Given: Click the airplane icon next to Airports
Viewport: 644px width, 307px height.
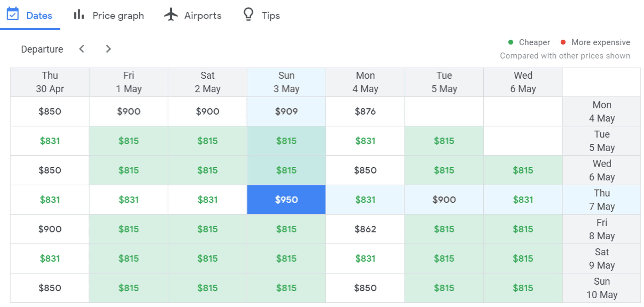Looking at the screenshot, I should coord(171,14).
